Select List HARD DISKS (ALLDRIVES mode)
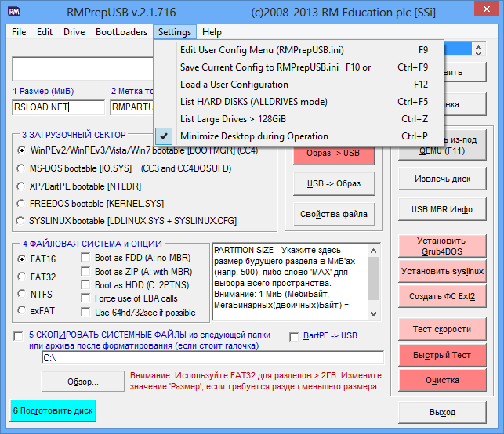The height and width of the screenshot is (434, 504). tap(299, 102)
